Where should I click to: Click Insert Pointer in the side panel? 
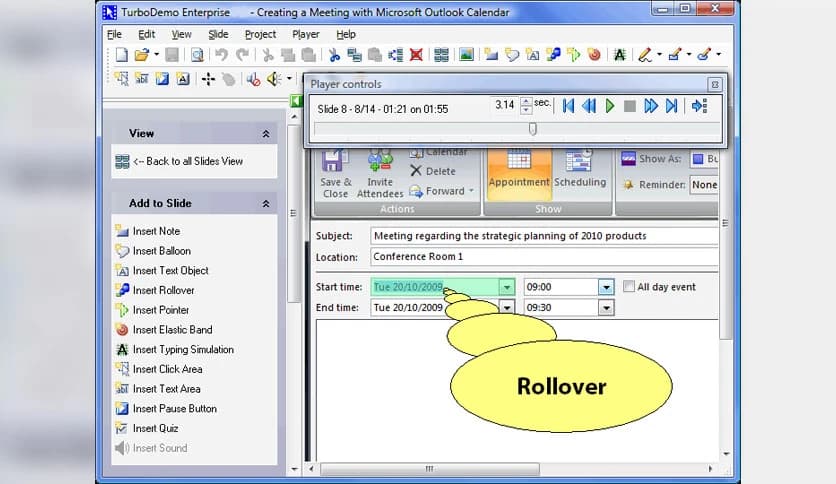pos(152,310)
